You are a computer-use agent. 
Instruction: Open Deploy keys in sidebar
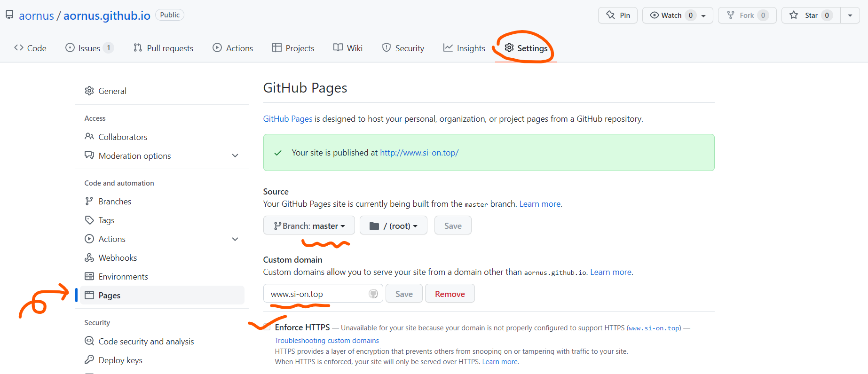[x=120, y=360]
